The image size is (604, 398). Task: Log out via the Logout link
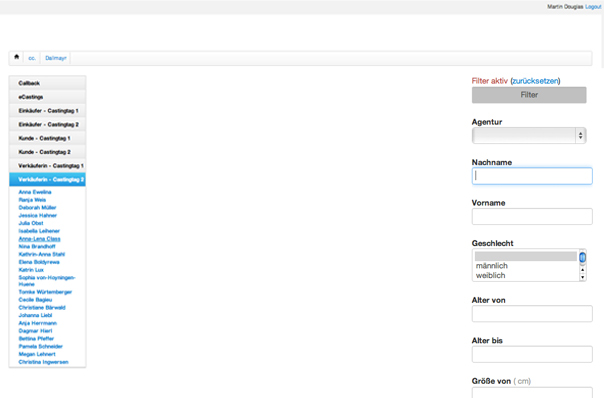point(593,7)
